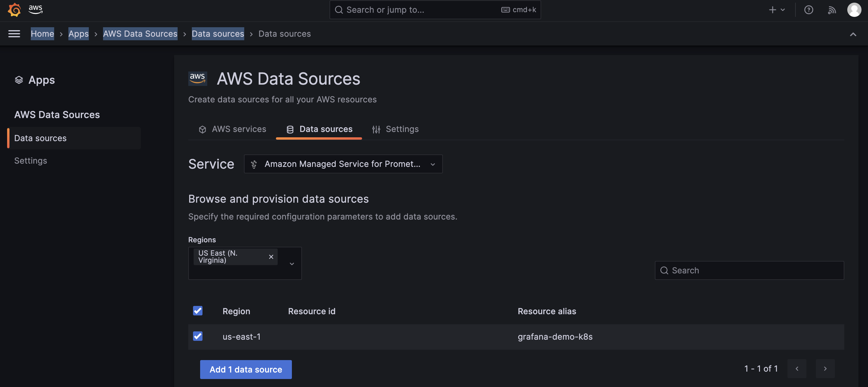Viewport: 868px width, 387px height.
Task: Click the sliders icon on Settings tab
Action: click(x=376, y=129)
